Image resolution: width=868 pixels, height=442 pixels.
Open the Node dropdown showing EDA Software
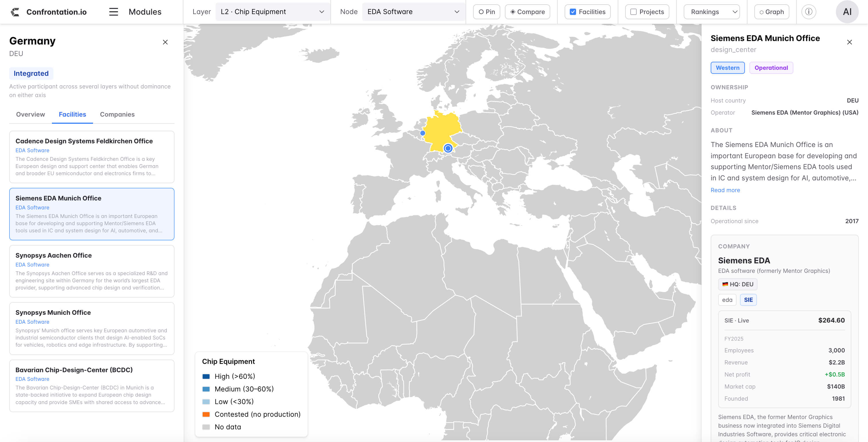tap(413, 12)
